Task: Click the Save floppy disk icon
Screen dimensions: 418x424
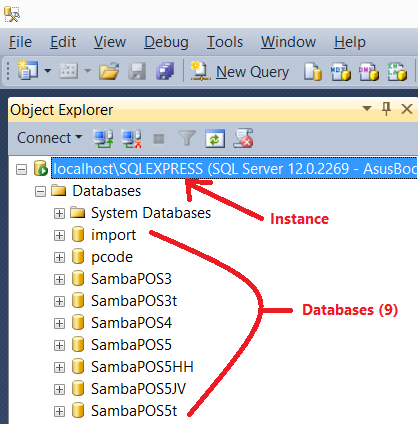Action: (x=137, y=71)
